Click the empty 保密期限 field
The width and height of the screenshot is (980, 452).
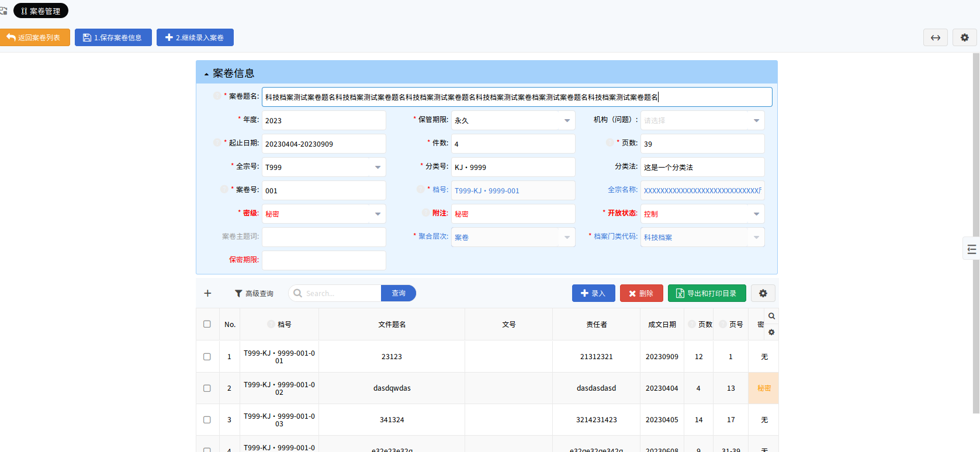click(324, 260)
